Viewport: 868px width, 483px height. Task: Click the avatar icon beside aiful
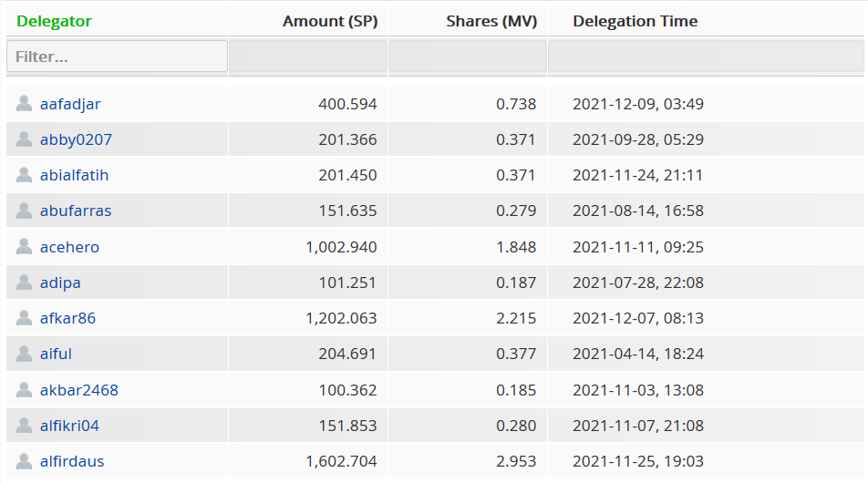click(24, 355)
